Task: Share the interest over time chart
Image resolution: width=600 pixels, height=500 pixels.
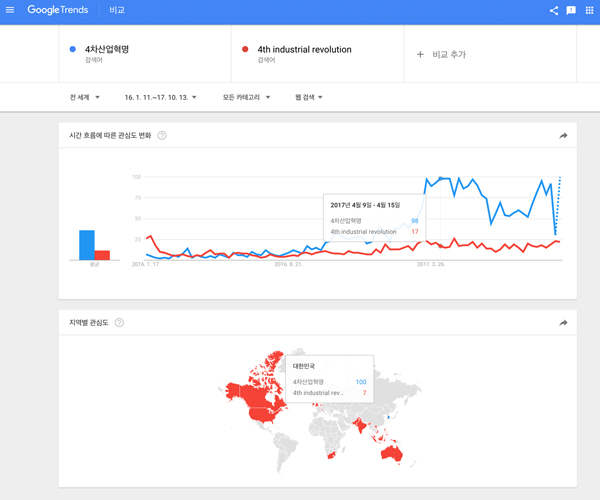Action: [563, 135]
